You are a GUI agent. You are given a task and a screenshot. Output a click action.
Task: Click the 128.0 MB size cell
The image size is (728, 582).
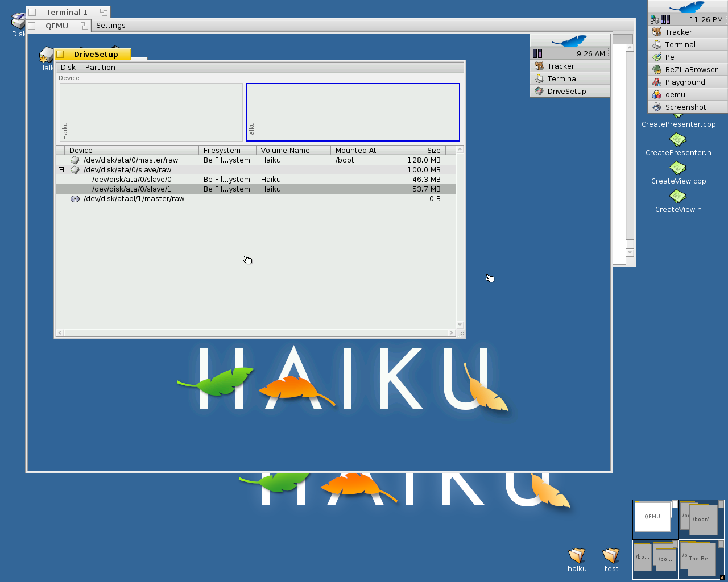pyautogui.click(x=424, y=160)
